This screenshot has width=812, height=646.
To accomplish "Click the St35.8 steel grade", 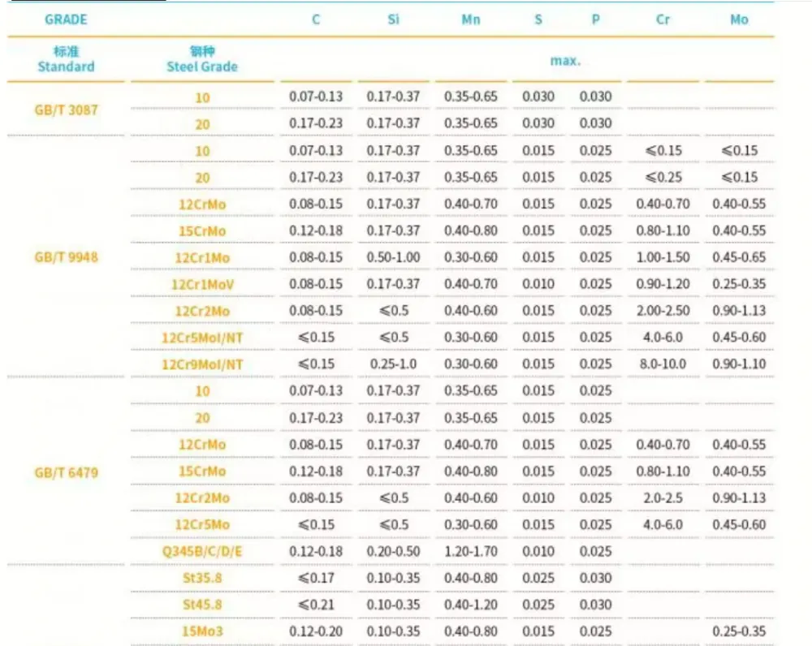I will [x=202, y=578].
